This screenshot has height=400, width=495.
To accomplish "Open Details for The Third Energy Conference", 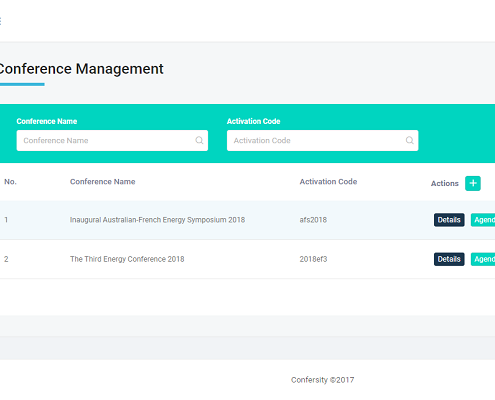I will point(449,259).
